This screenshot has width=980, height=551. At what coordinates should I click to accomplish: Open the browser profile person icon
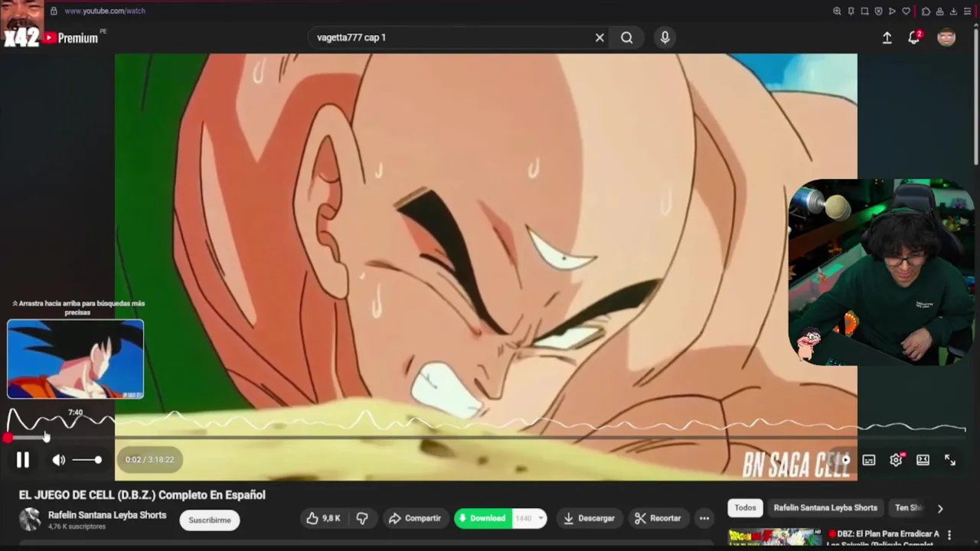(939, 11)
